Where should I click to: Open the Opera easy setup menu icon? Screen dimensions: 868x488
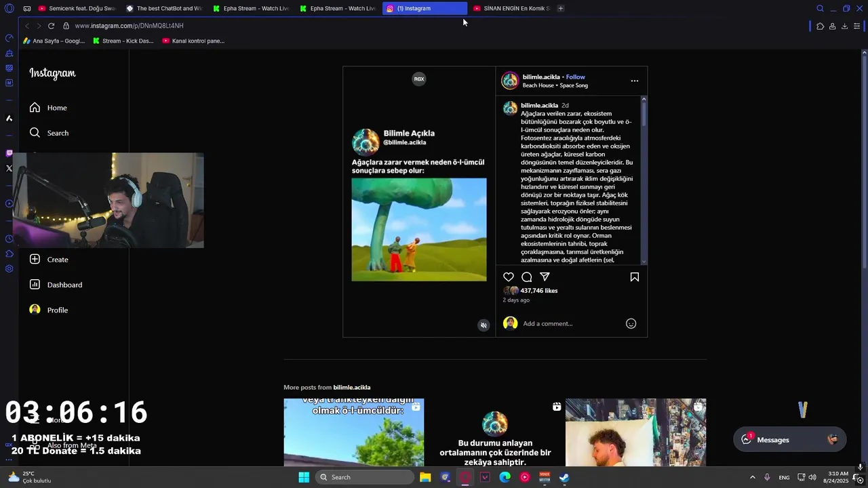pos(856,26)
